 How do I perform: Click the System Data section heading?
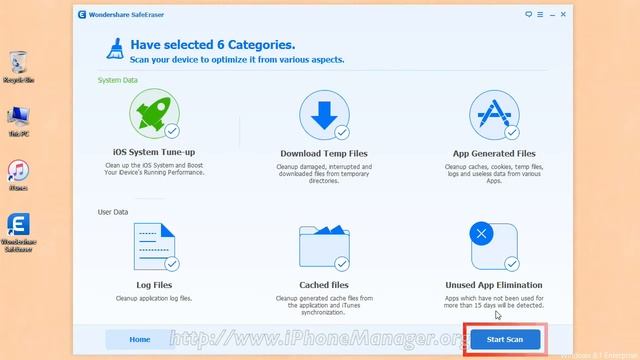pyautogui.click(x=118, y=80)
